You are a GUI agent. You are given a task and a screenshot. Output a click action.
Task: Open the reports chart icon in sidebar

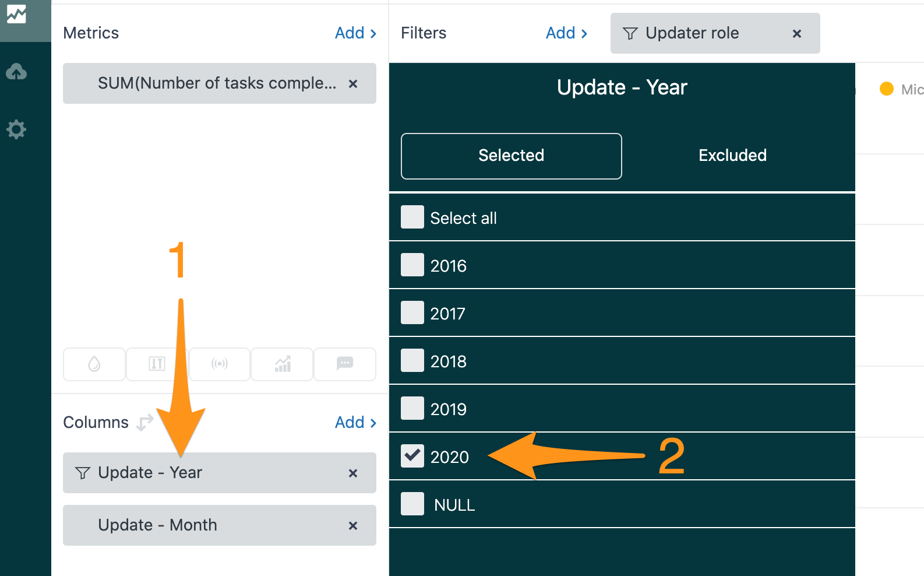tap(16, 15)
